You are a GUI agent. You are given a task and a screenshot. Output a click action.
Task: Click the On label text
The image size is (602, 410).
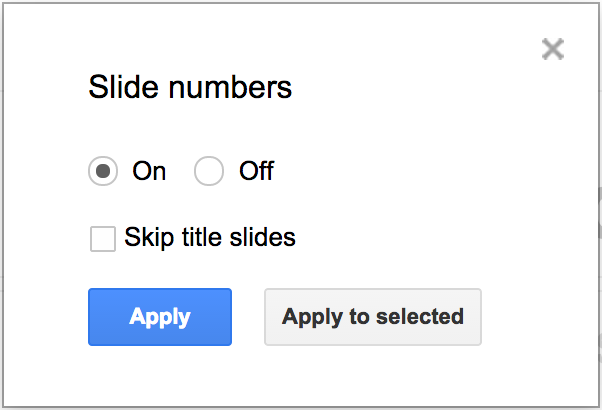click(x=149, y=171)
